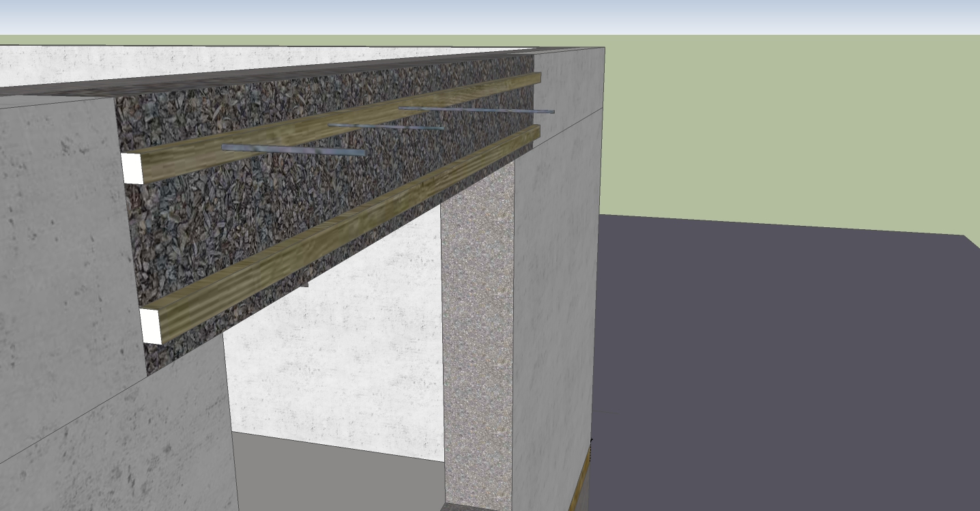Select the middle steel rod between the beams
This screenshot has height=511, width=980.
386,126
